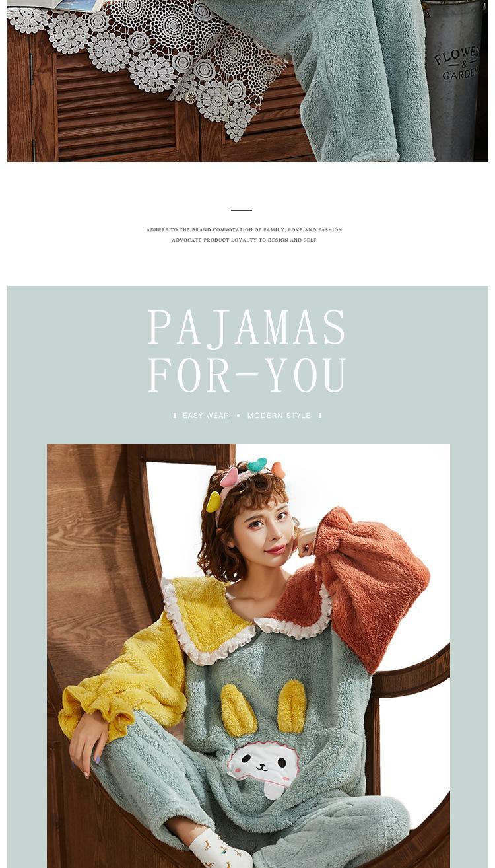
Task: Click the orange heart hair clip
Action: 279,470
